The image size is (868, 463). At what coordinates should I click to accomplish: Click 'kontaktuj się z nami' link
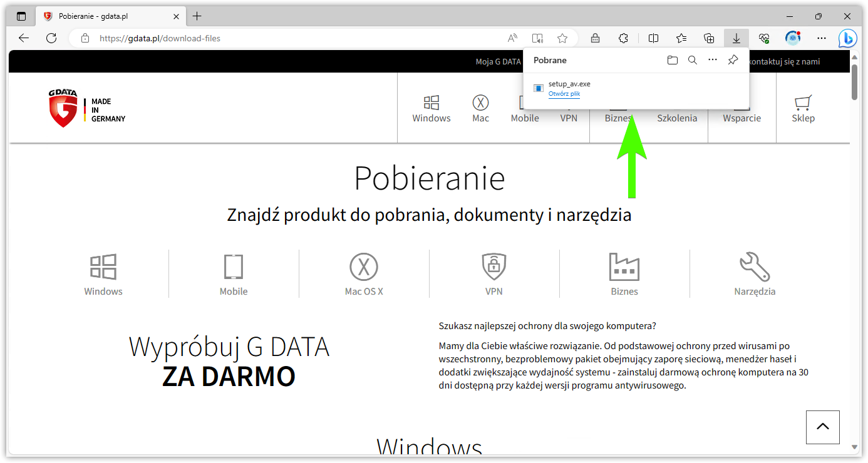(x=785, y=61)
